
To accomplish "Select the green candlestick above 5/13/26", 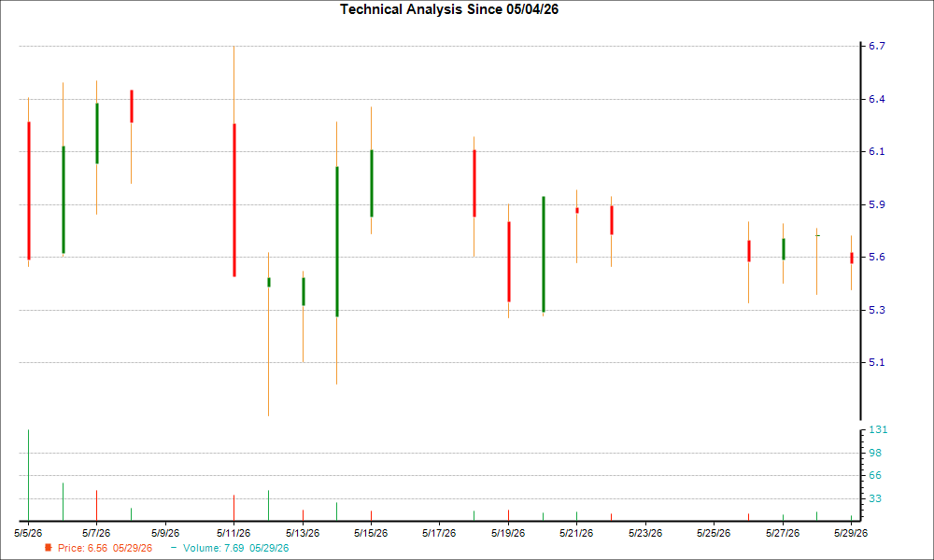I will [304, 291].
